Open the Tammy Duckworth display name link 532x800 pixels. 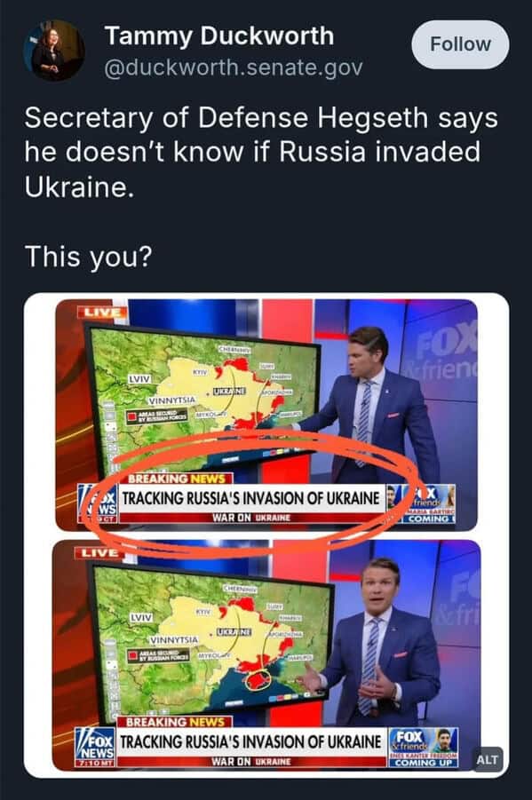219,36
